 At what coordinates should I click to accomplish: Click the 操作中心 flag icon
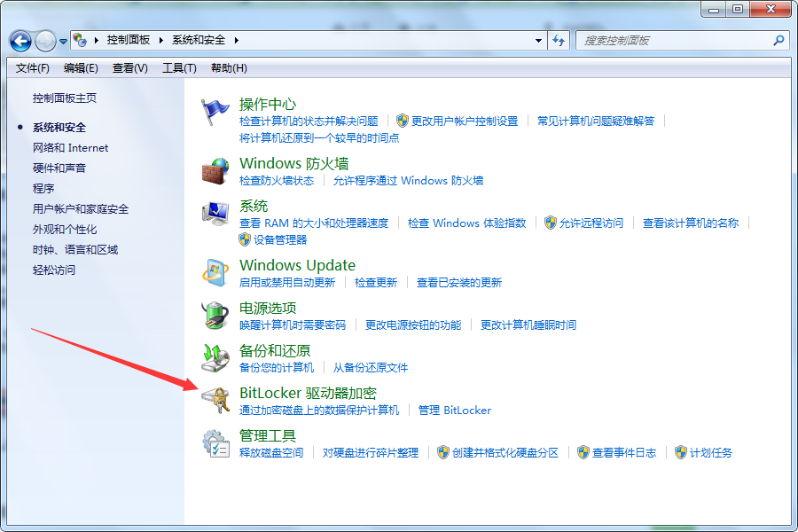215,113
